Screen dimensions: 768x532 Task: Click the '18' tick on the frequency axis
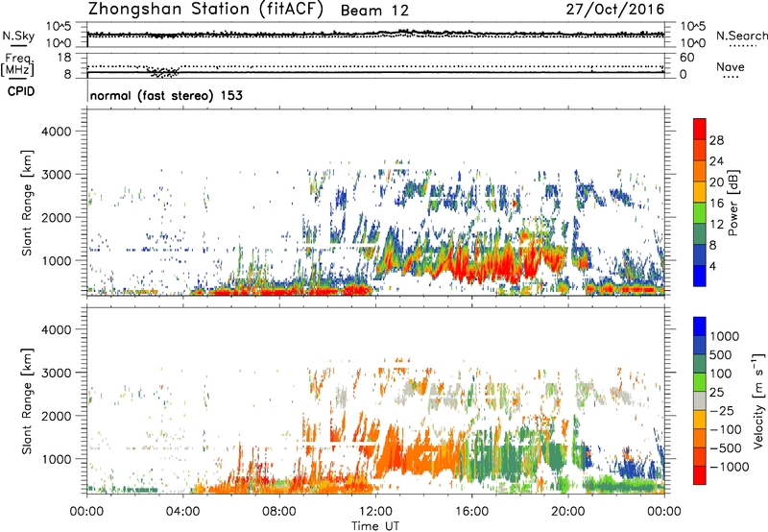pos(64,58)
